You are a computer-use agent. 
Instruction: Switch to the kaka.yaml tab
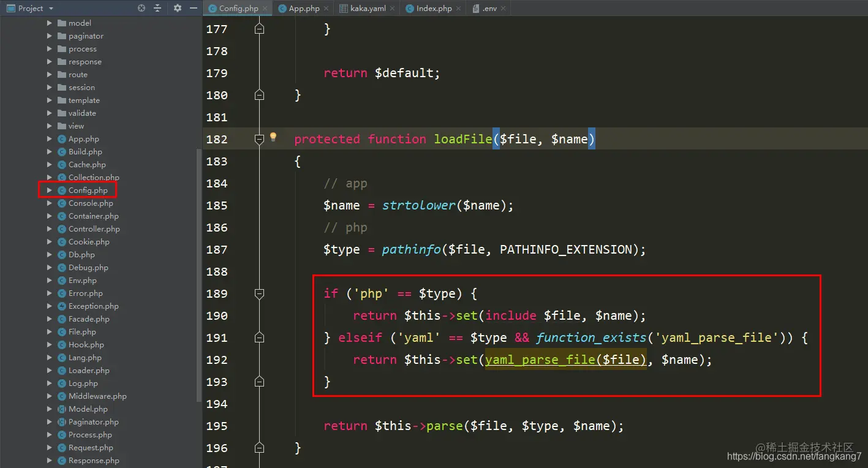pyautogui.click(x=368, y=9)
